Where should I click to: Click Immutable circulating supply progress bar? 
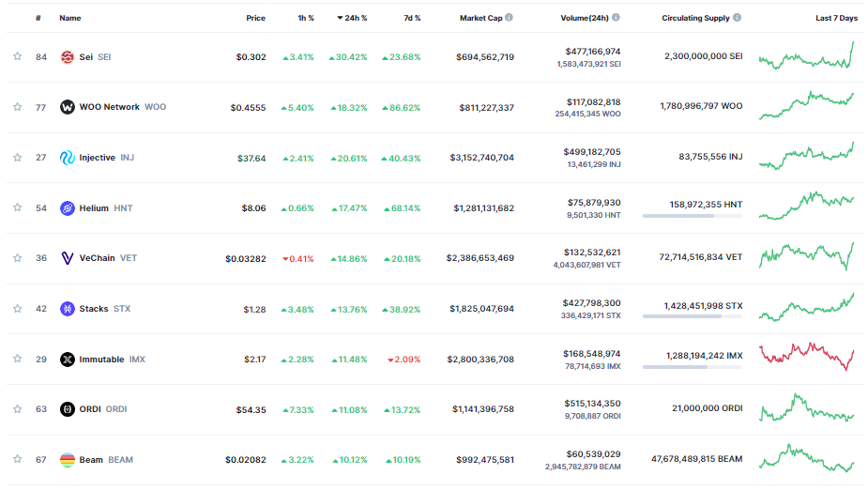(693, 366)
